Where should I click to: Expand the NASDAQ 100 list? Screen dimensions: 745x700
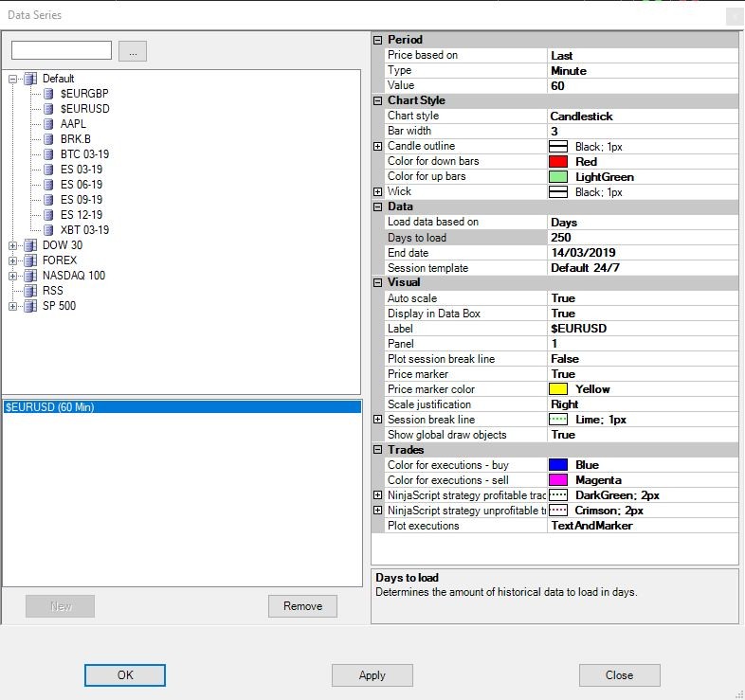coord(13,277)
